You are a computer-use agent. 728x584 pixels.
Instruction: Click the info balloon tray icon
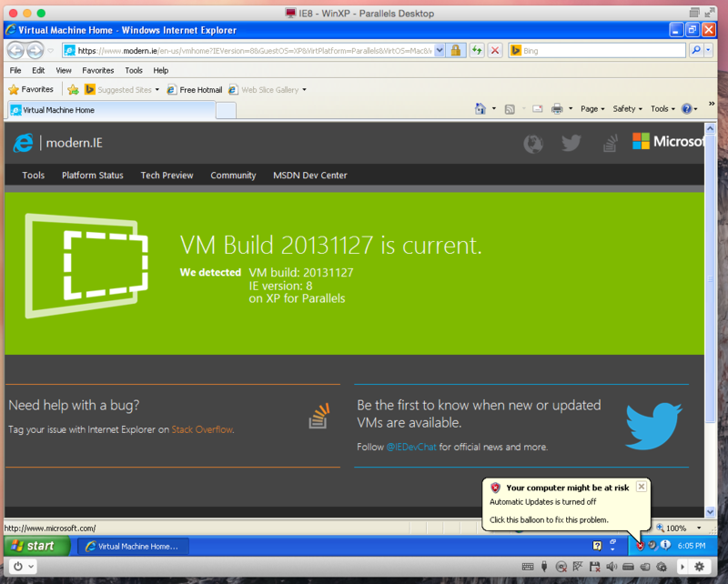[665, 545]
